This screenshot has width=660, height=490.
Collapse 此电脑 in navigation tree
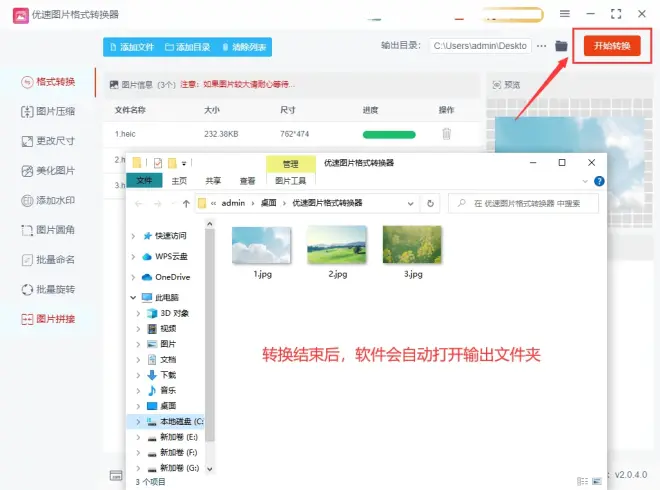coord(133,298)
